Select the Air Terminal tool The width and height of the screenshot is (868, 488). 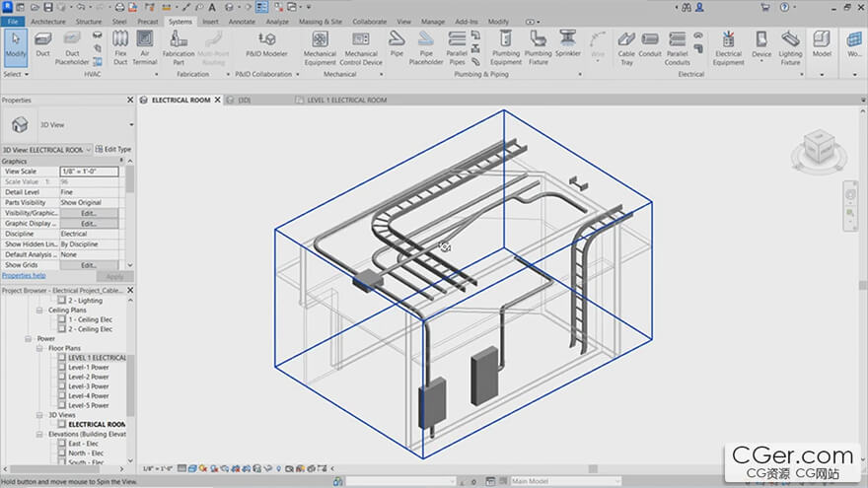[144, 48]
